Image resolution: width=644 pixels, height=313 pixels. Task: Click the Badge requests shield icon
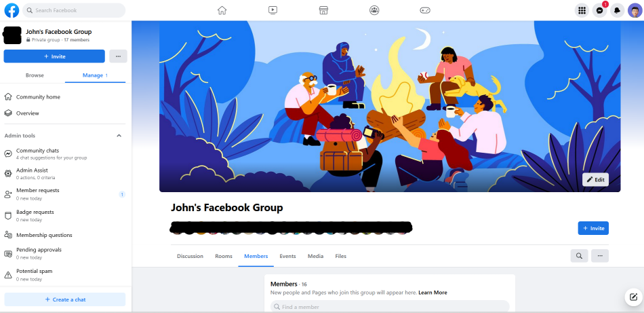[x=8, y=215]
